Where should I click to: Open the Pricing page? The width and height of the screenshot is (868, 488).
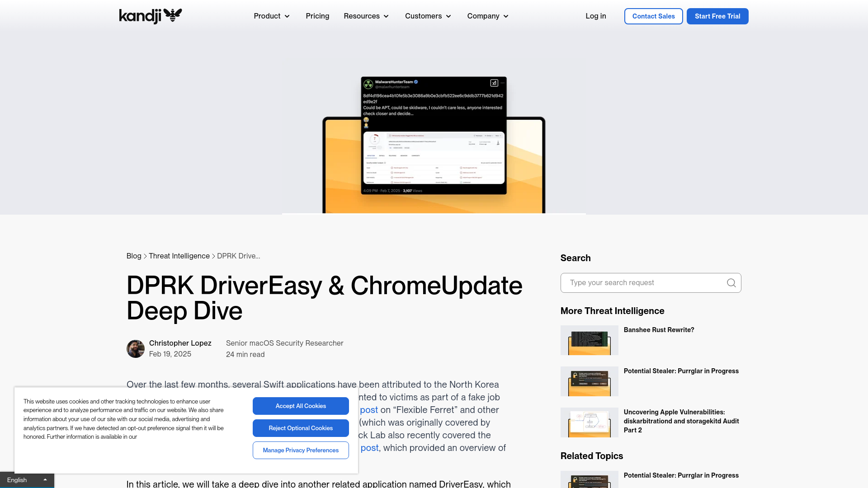point(317,16)
